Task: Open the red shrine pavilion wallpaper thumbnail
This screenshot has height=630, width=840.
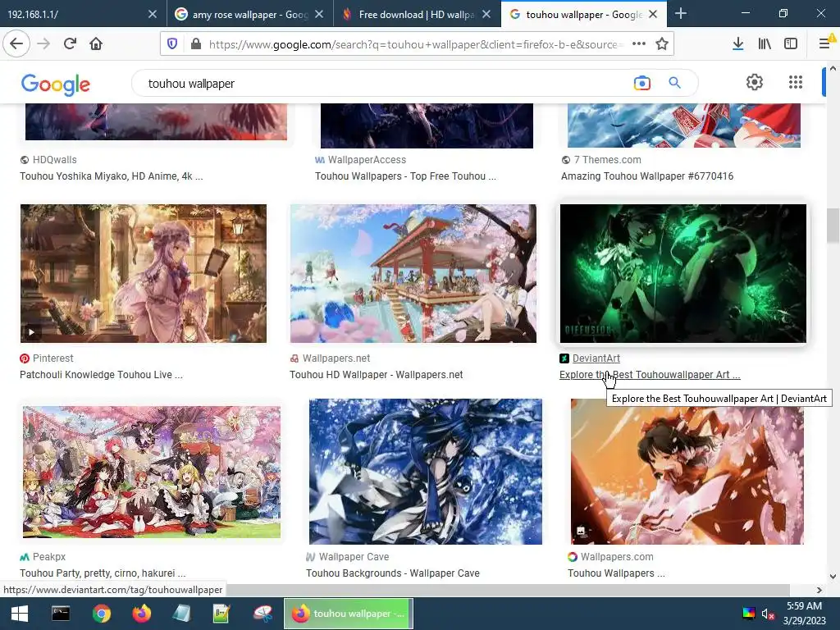Action: (x=413, y=273)
